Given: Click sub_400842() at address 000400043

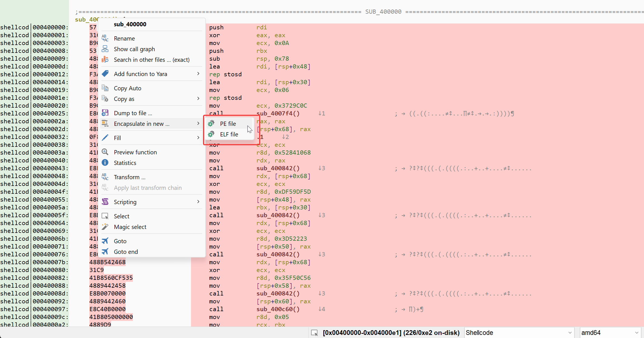Looking at the screenshot, I should click(278, 168).
